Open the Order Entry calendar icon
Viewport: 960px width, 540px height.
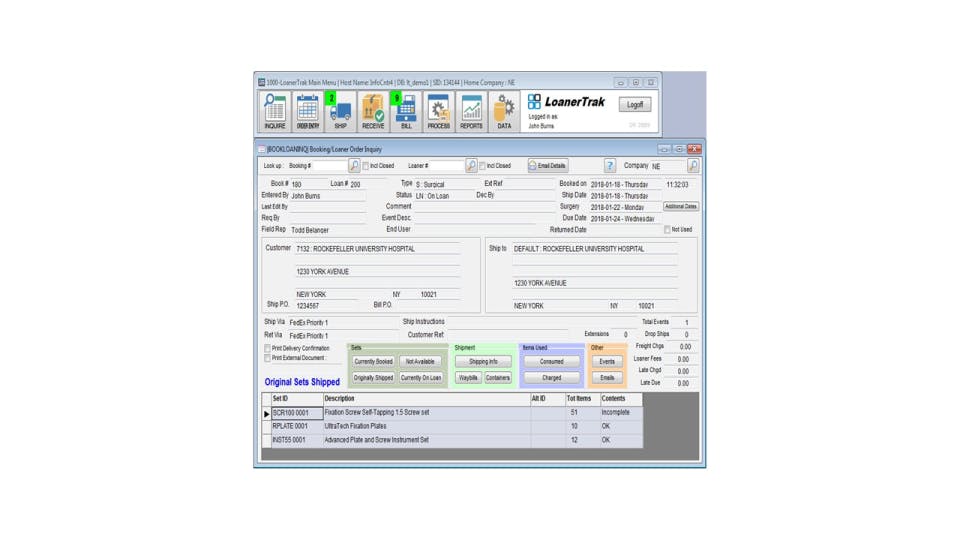(x=307, y=111)
